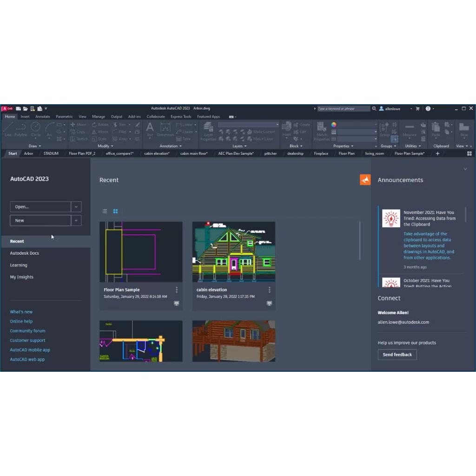Select the Text annotation tool
This screenshot has height=476, width=476.
click(150, 130)
